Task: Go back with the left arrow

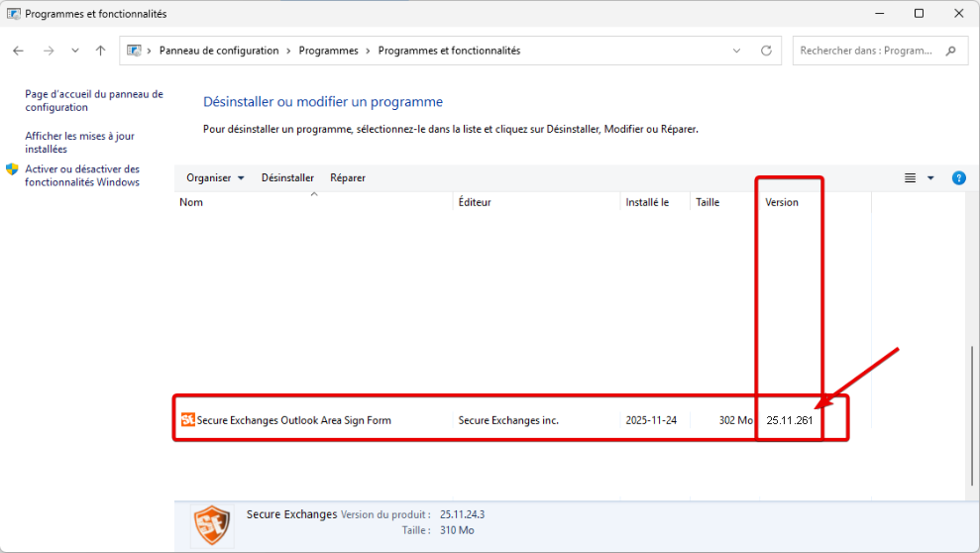Action: click(x=18, y=51)
